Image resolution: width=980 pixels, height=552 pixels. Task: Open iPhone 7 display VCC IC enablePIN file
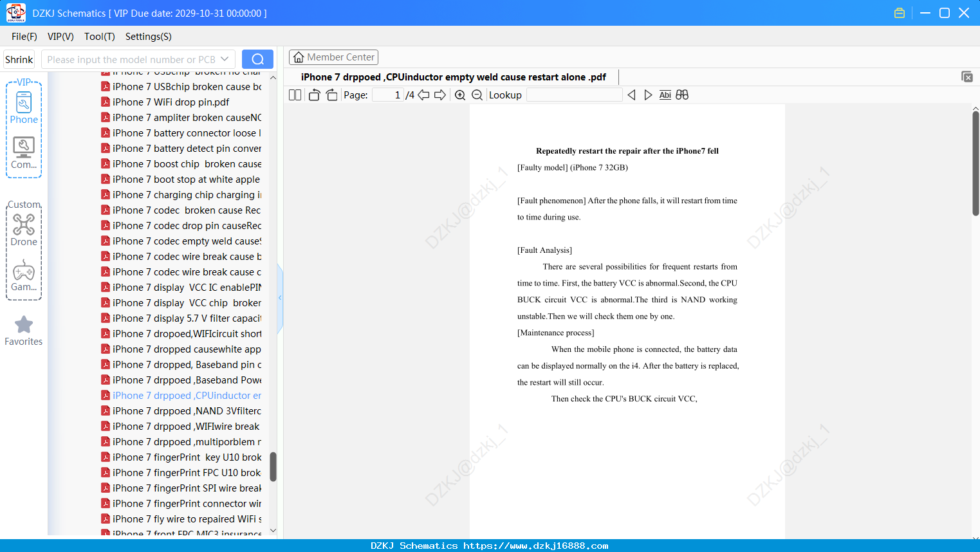(181, 288)
